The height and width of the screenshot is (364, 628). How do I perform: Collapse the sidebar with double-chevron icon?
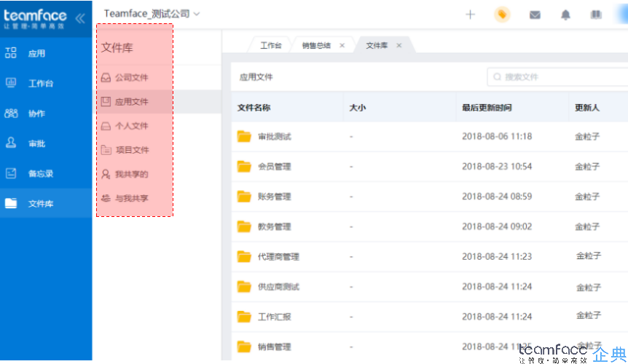pos(79,17)
